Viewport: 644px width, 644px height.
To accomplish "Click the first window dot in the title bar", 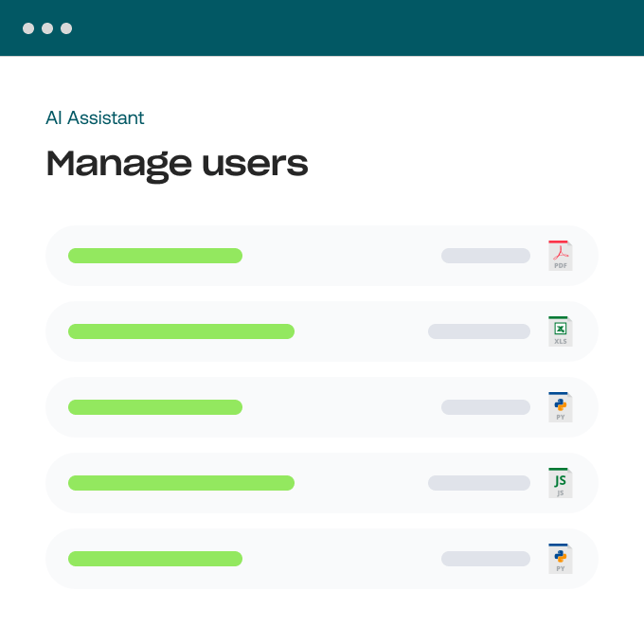I will [x=28, y=28].
